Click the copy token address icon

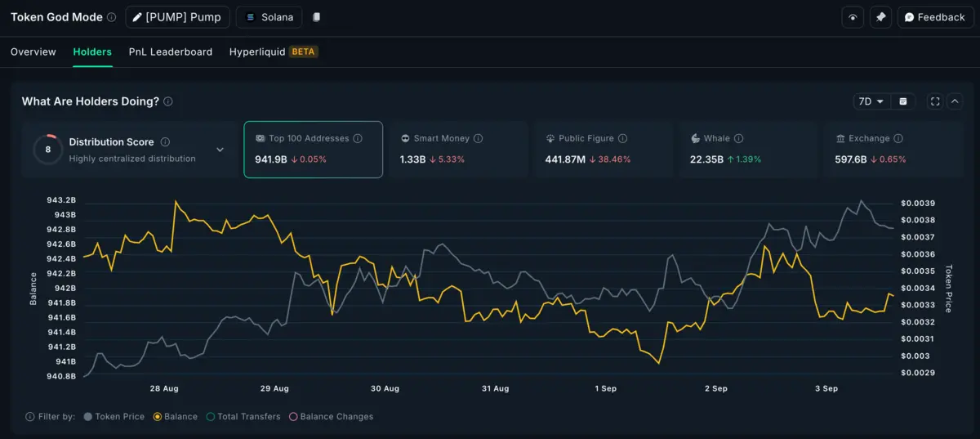click(317, 17)
